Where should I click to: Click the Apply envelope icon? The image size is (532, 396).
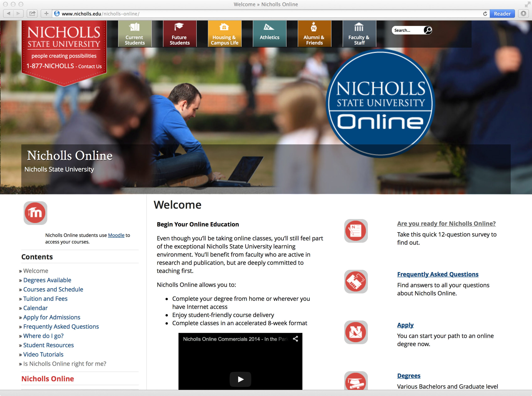click(356, 332)
